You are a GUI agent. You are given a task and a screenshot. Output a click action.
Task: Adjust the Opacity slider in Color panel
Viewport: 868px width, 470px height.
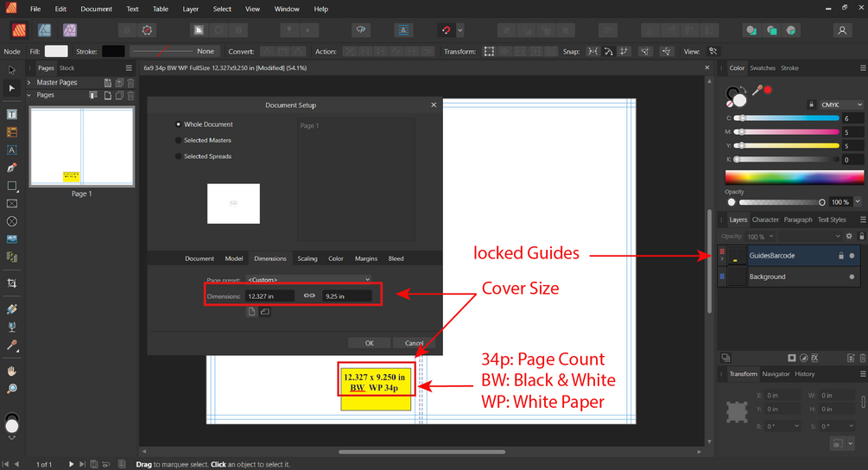coord(781,202)
